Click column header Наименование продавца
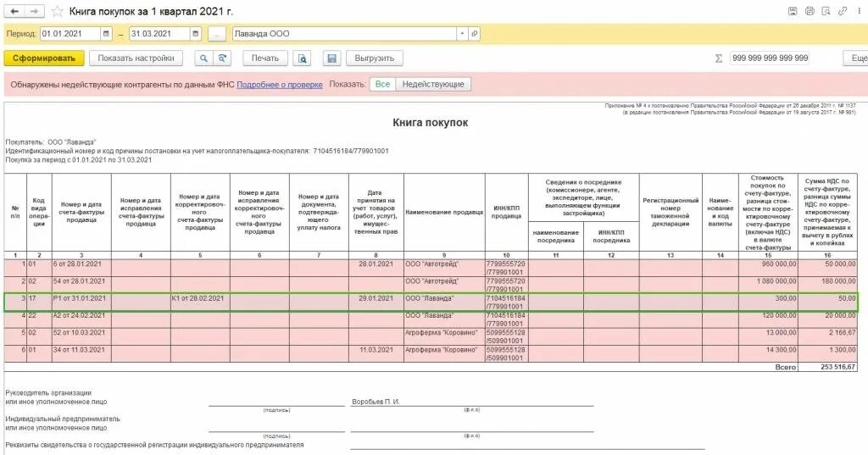This screenshot has height=455, width=868. click(444, 213)
